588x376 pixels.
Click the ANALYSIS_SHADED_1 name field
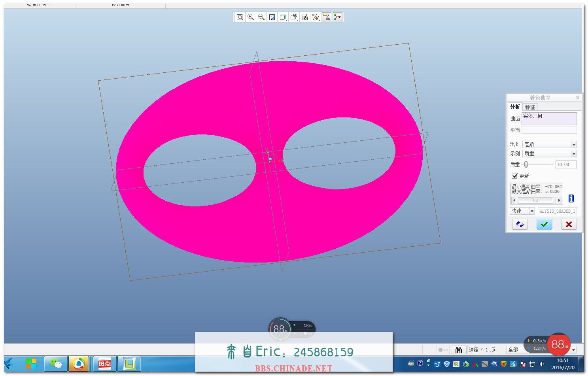point(557,211)
